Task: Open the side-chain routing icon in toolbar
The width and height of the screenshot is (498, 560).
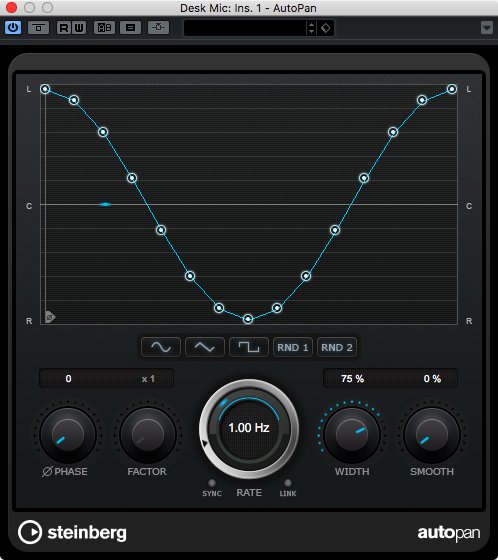Action: click(158, 28)
